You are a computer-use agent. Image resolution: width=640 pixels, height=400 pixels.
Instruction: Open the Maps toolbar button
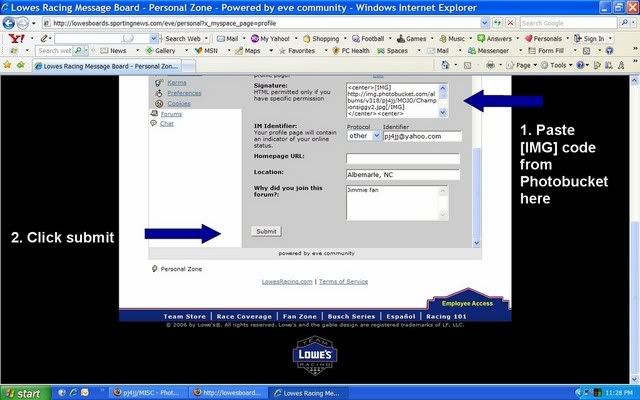pyautogui.click(x=248, y=51)
